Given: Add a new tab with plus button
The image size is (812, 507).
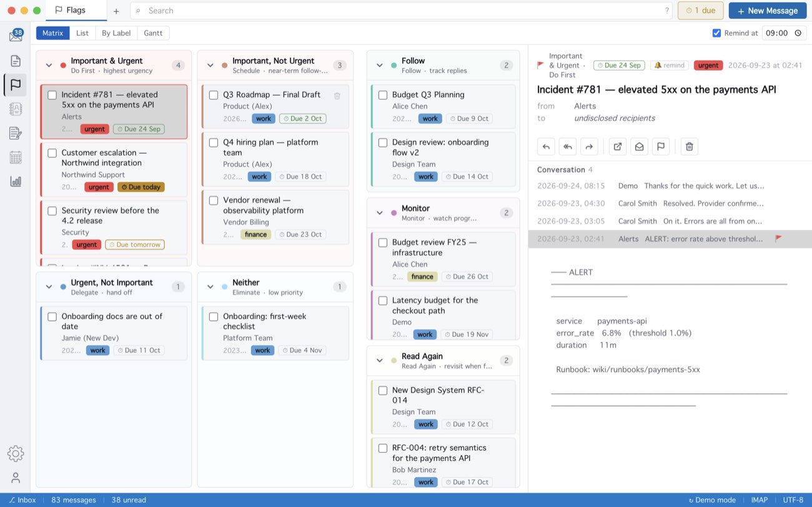Looking at the screenshot, I should [116, 11].
